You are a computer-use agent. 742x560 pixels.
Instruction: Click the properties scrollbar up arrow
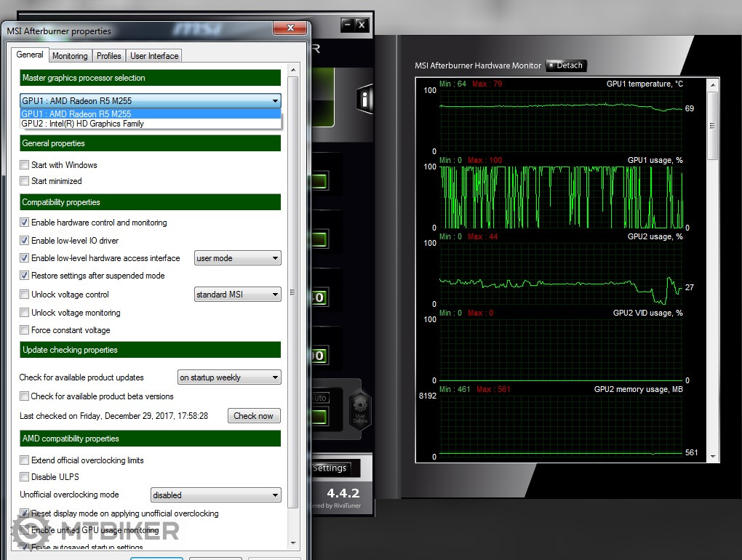tap(293, 71)
